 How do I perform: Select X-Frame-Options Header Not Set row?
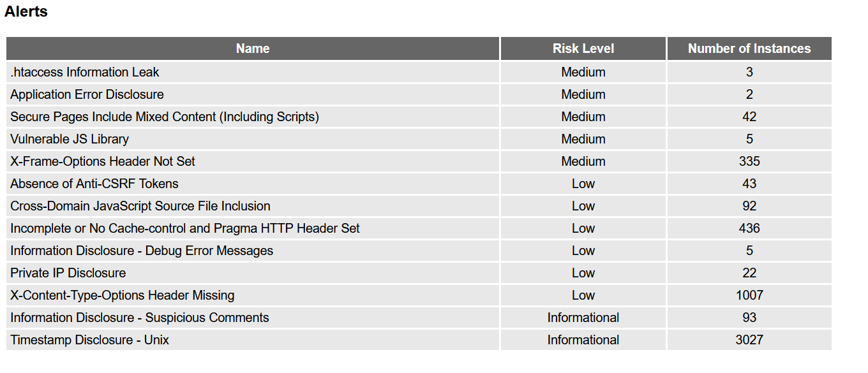tap(103, 161)
